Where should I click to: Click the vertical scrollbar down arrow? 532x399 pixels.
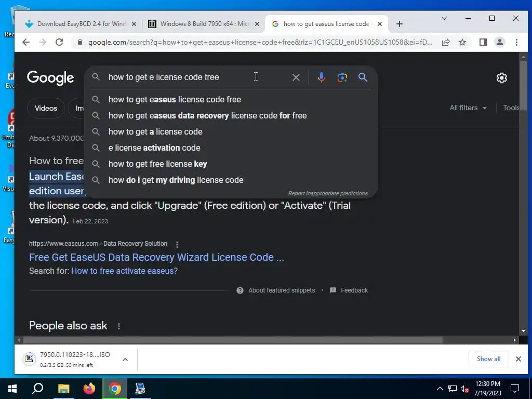click(523, 331)
